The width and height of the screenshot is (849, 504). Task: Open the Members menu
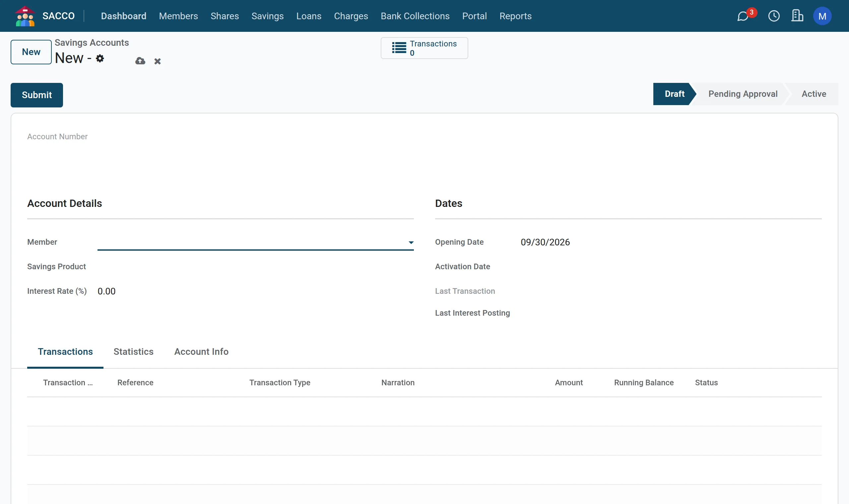click(178, 16)
